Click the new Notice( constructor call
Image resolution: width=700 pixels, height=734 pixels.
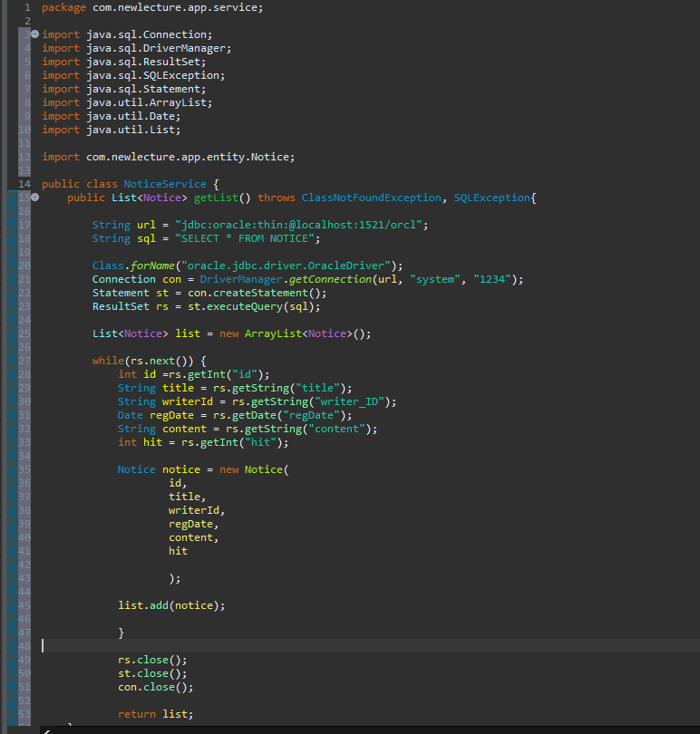(x=255, y=469)
